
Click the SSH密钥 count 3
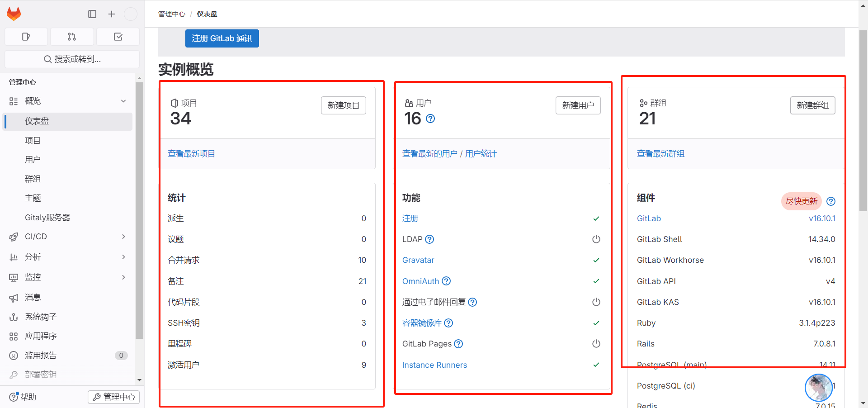(x=364, y=323)
